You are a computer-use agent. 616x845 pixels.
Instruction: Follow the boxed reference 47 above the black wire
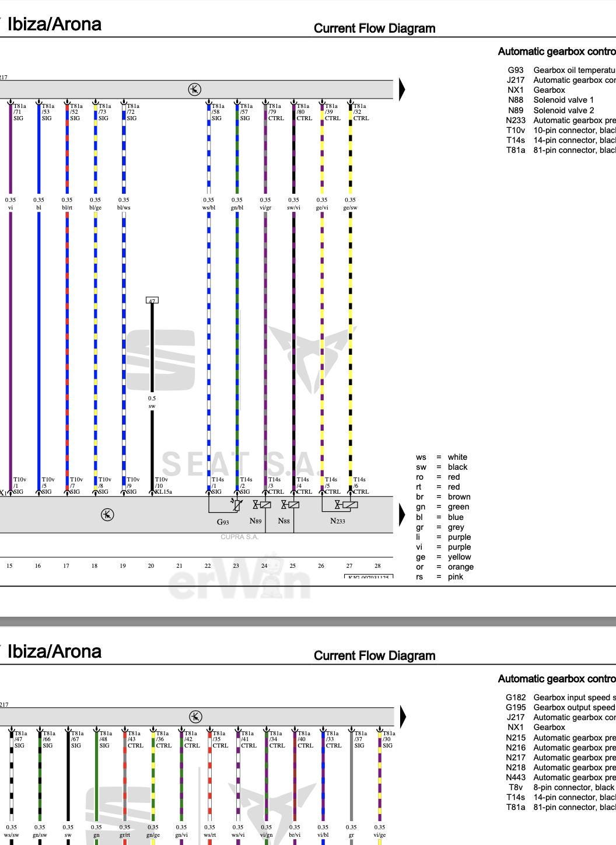click(x=152, y=301)
